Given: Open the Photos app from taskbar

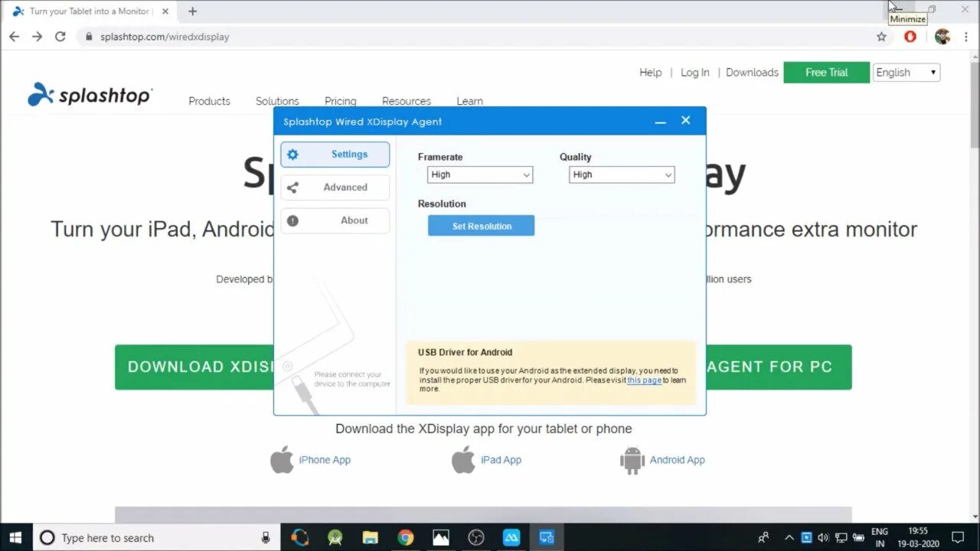Looking at the screenshot, I should coord(441,537).
